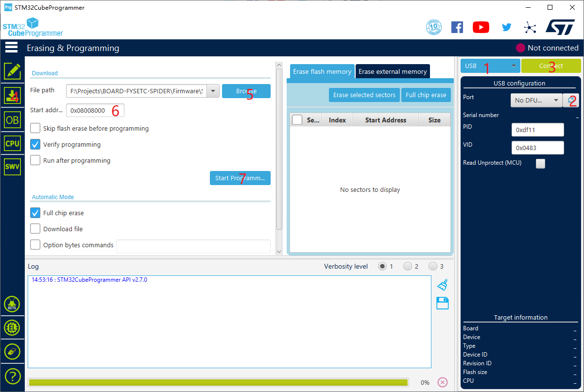
Task: Click the Option bytes commands text field
Action: [x=193, y=246]
